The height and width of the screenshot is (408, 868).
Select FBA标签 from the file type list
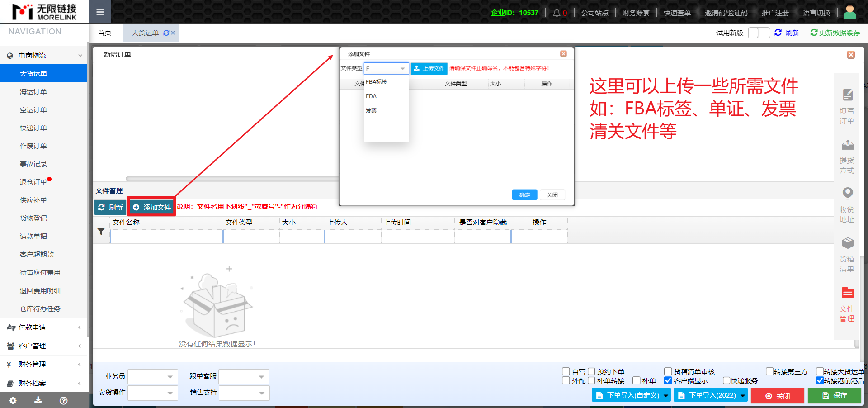386,82
